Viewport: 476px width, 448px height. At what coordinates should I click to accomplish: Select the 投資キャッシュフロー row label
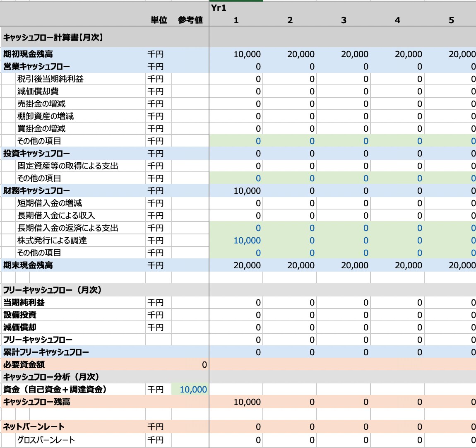pos(36,153)
